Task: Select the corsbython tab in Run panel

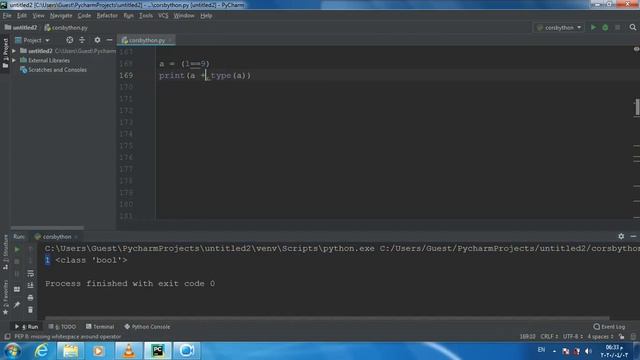Action: (57, 237)
